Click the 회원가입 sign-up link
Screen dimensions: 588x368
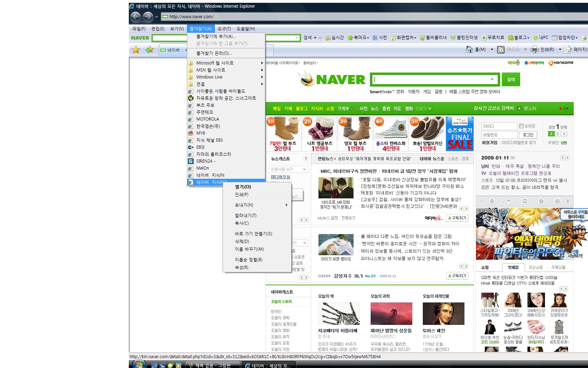pyautogui.click(x=489, y=143)
